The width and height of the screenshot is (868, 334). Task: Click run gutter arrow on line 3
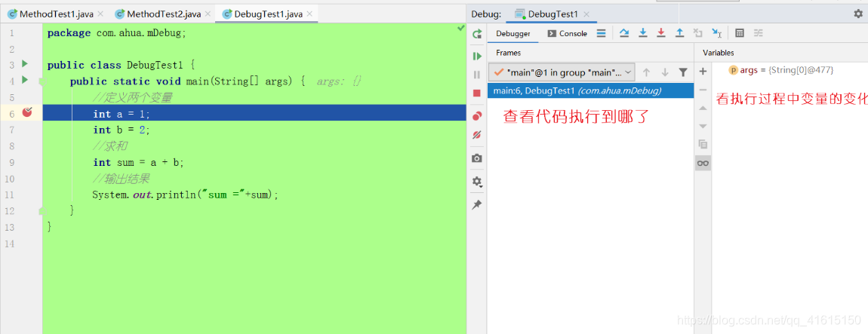tap(24, 64)
